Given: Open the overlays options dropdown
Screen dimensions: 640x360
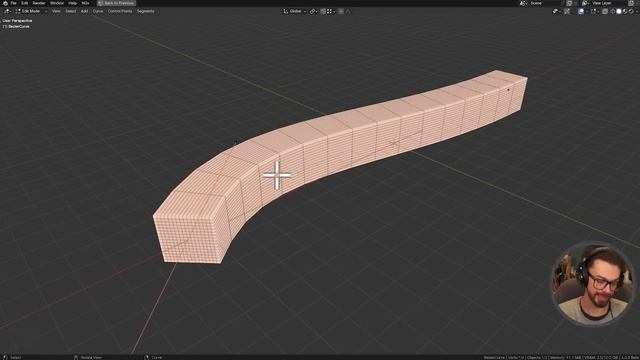Looking at the screenshot, I should (587, 11).
